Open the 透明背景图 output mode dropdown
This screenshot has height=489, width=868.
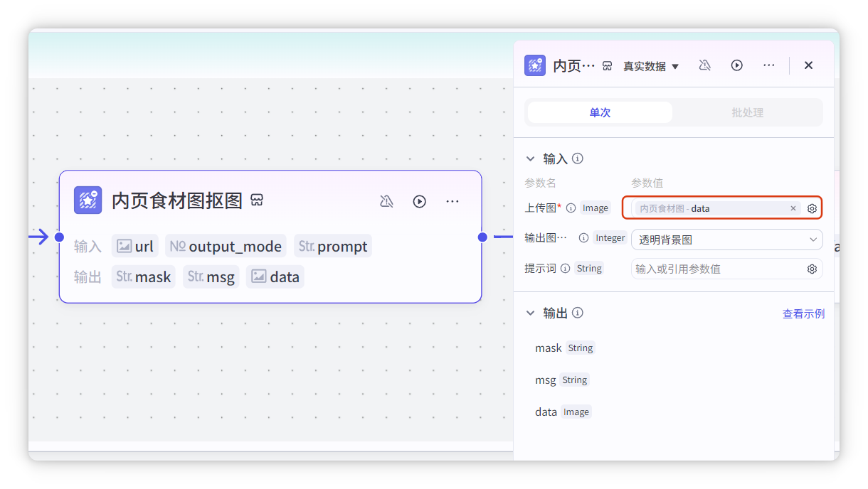(726, 240)
